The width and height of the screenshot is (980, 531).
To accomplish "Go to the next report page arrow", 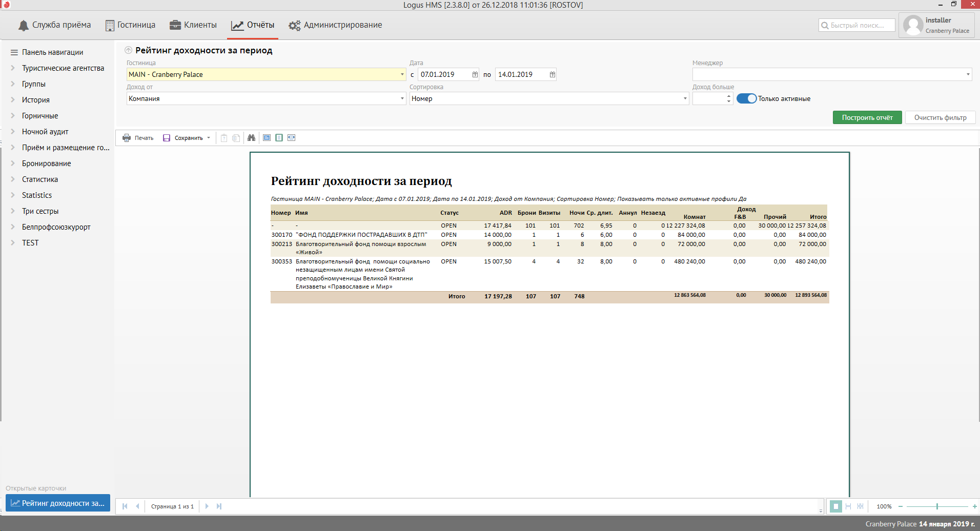I will tap(207, 506).
